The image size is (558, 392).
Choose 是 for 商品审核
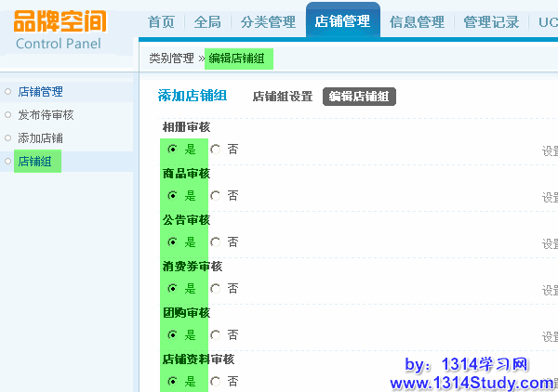[172, 195]
